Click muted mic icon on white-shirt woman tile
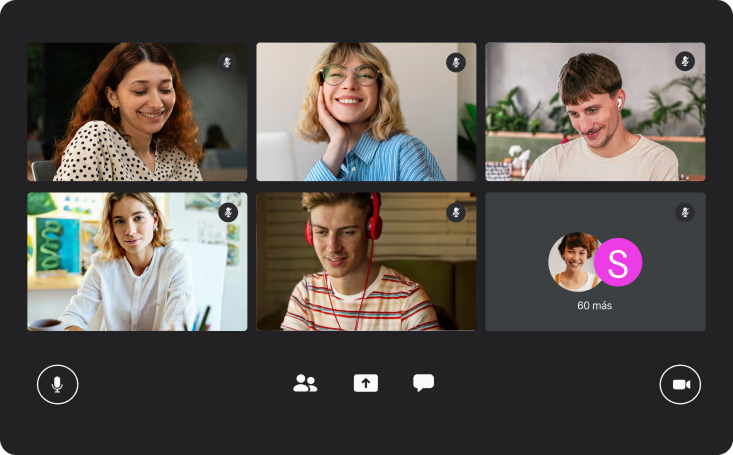Viewport: 733px width, 455px height. pyautogui.click(x=228, y=212)
